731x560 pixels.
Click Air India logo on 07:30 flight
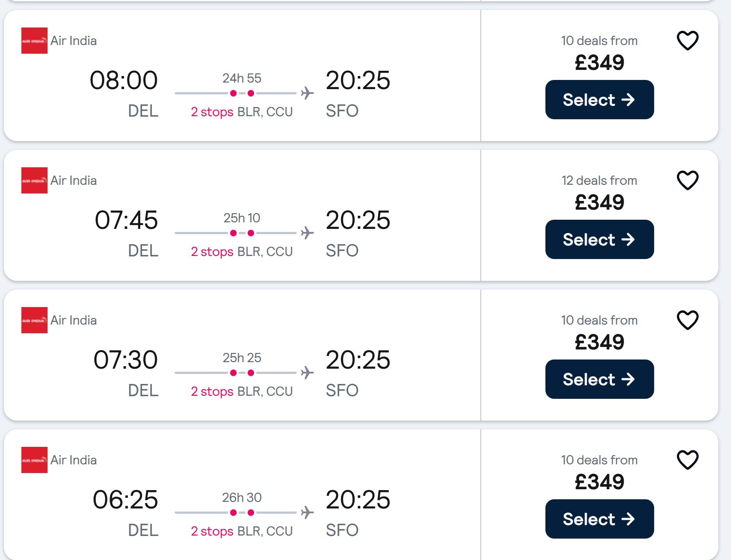[34, 320]
